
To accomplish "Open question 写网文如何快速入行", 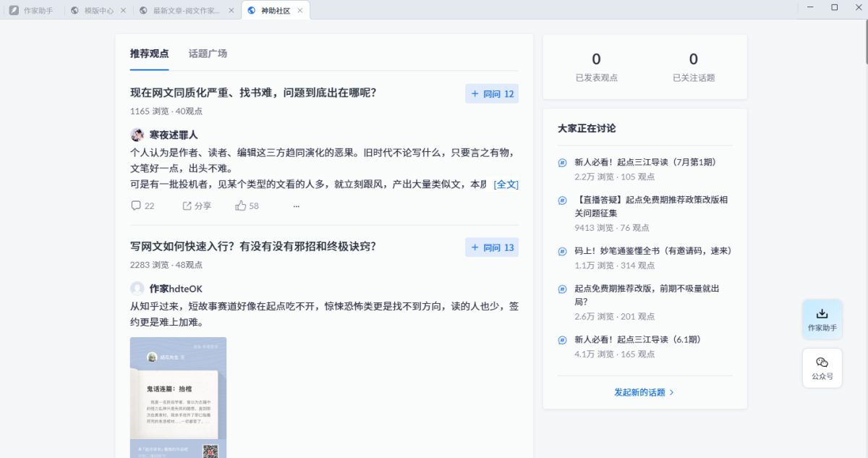I will (252, 247).
